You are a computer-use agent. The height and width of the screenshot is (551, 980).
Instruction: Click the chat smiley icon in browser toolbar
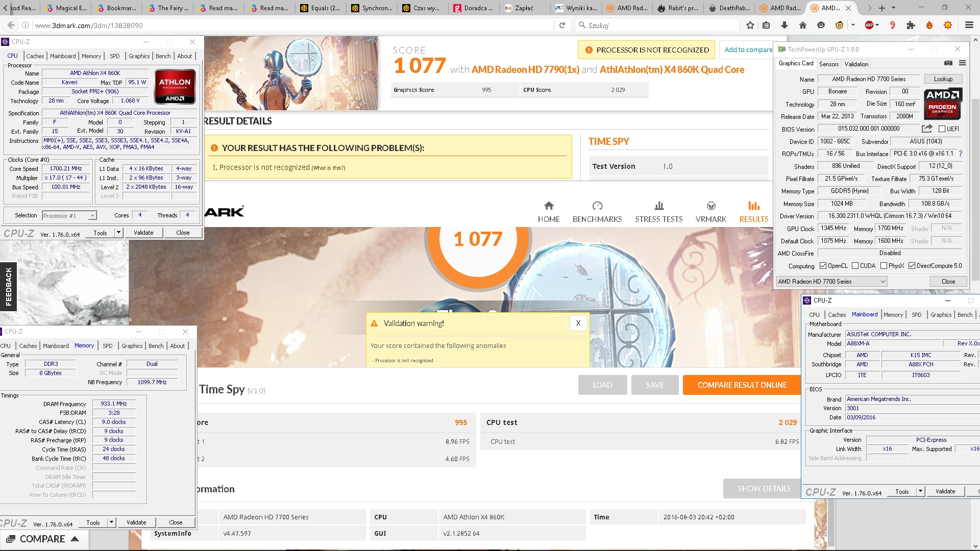click(x=821, y=25)
